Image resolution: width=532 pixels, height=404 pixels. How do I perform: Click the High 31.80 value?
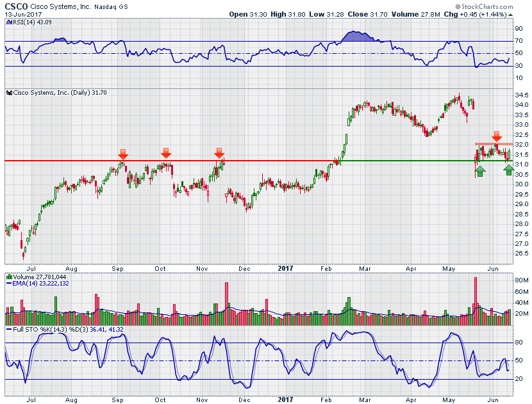click(288, 14)
